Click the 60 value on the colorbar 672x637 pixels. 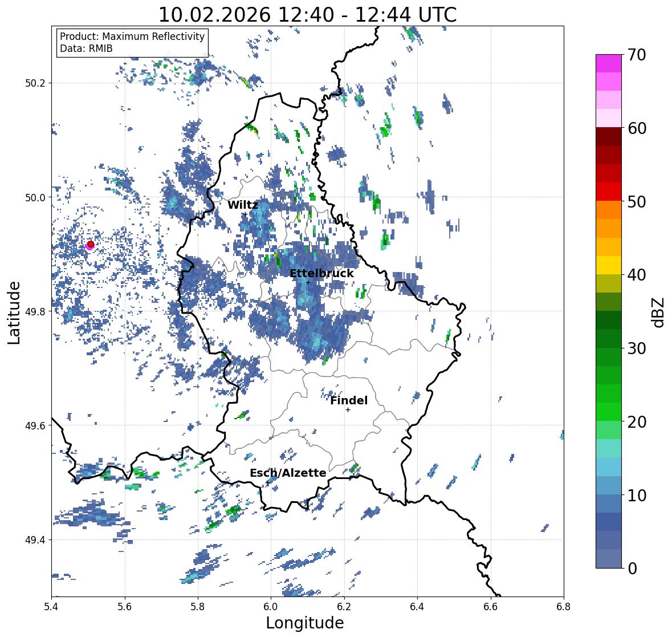[x=637, y=128]
